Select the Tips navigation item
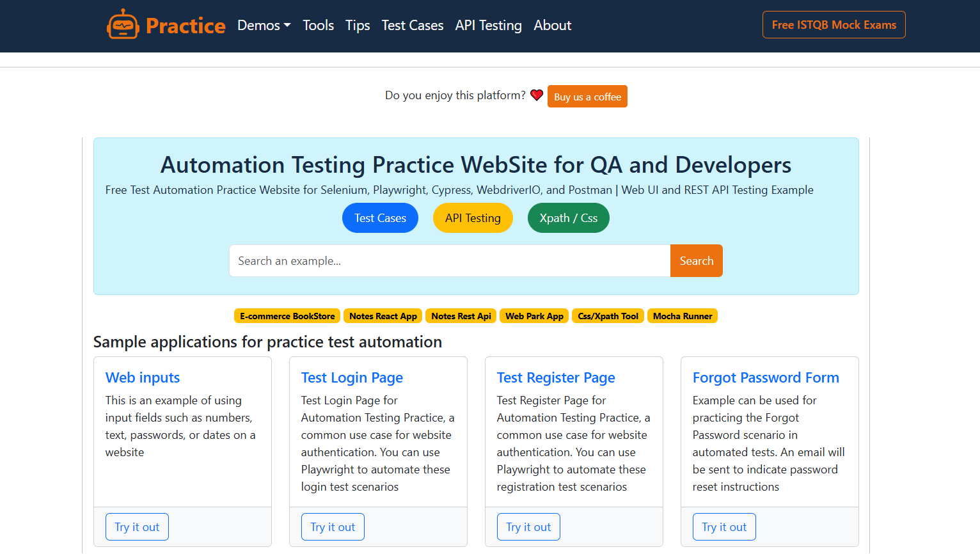Image resolution: width=980 pixels, height=554 pixels. tap(357, 25)
